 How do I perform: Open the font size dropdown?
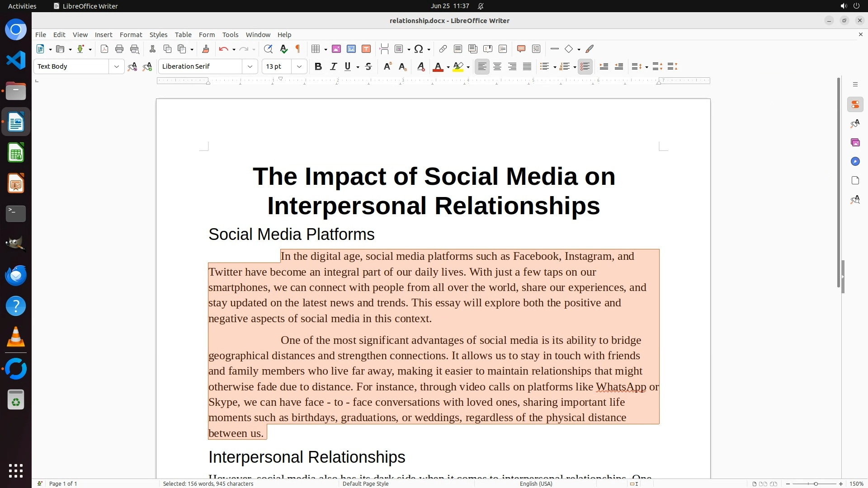[299, 66]
